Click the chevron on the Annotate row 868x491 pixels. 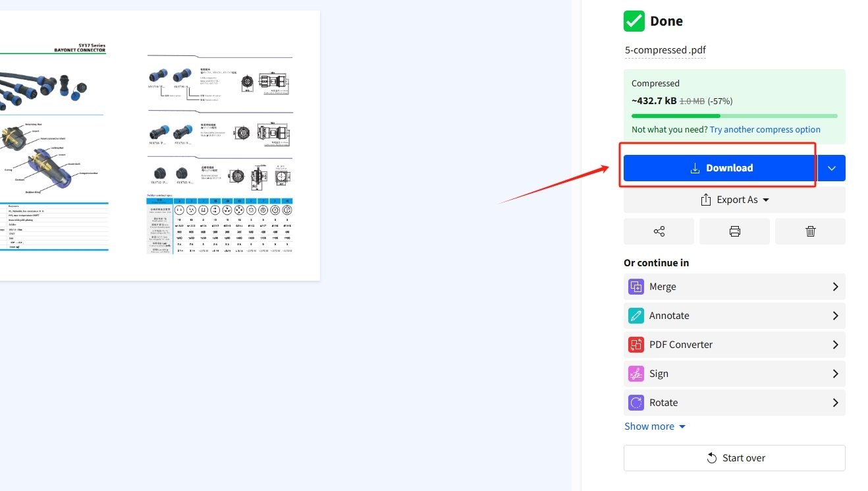coord(835,316)
